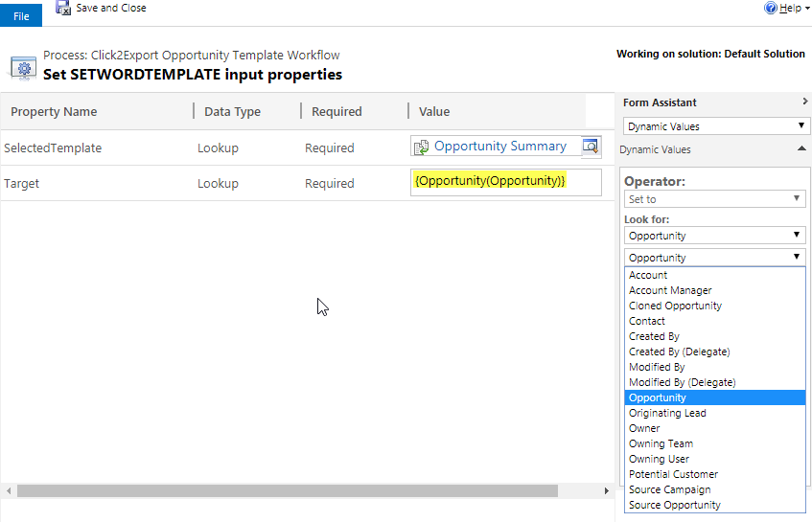
Task: Collapse Form Assistant with chevron arrow
Action: click(x=804, y=102)
